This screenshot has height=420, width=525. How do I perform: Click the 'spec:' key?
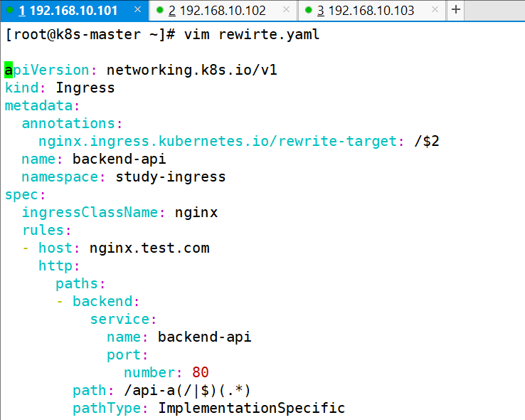(25, 195)
